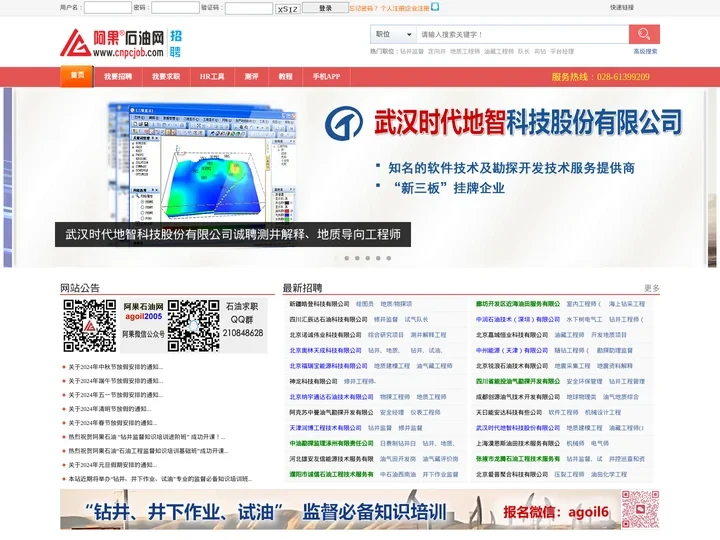The height and width of the screenshot is (540, 720).
Task: Select the third carousel indicator dot
Action: 357,258
